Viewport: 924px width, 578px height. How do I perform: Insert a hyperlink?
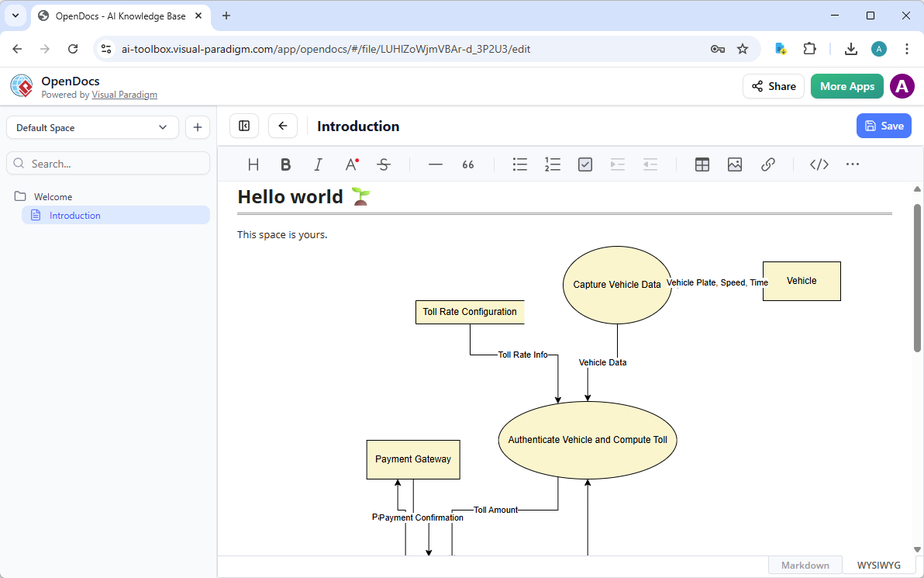(768, 164)
